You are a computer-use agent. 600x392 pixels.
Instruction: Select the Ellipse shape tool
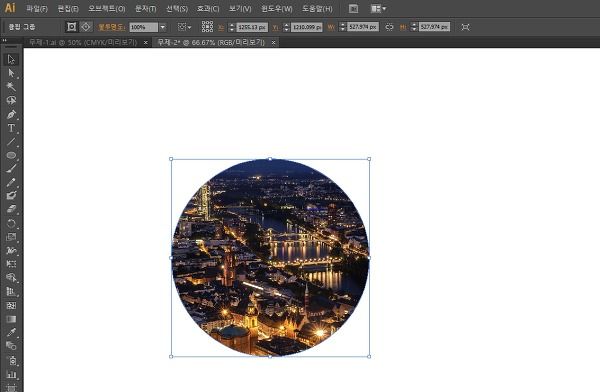coord(11,155)
